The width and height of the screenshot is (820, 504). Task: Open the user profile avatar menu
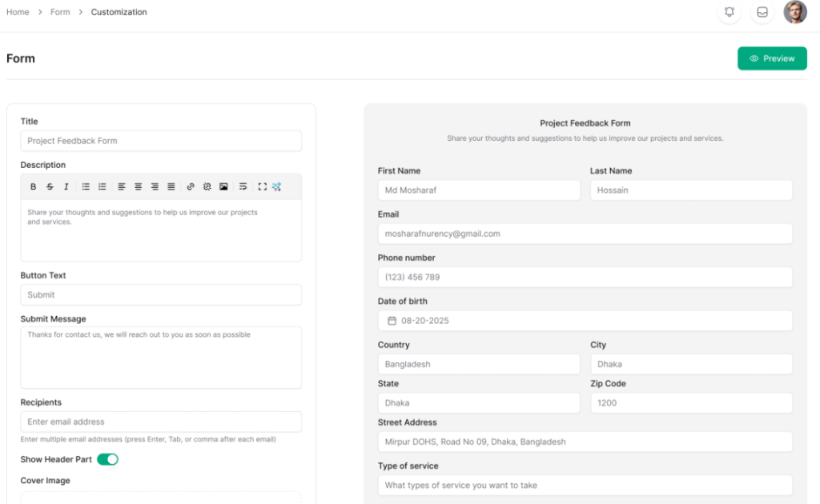point(795,12)
